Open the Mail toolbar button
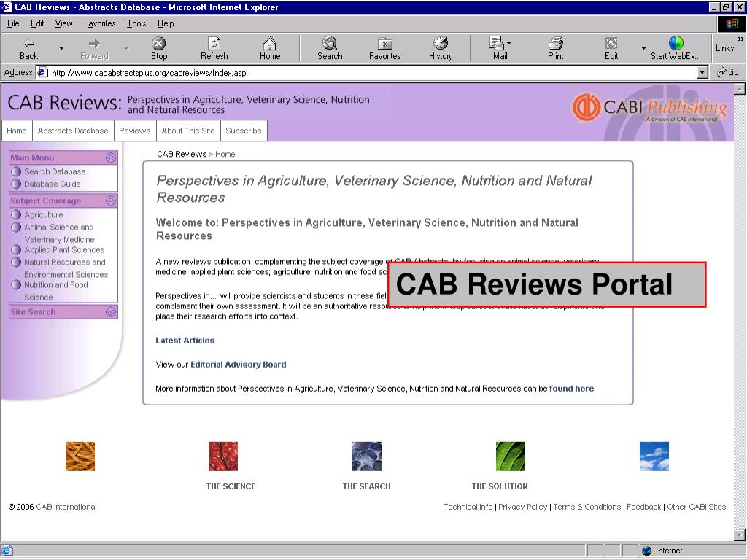This screenshot has height=560, width=747. pyautogui.click(x=498, y=49)
